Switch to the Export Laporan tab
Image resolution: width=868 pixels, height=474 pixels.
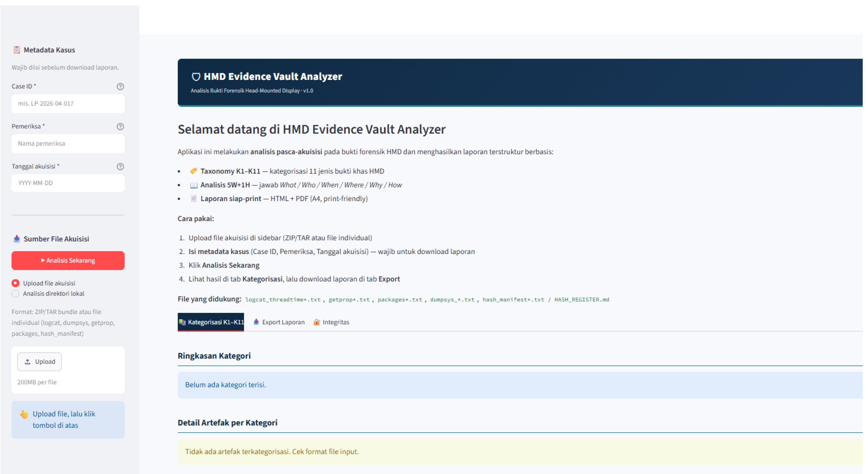(279, 322)
